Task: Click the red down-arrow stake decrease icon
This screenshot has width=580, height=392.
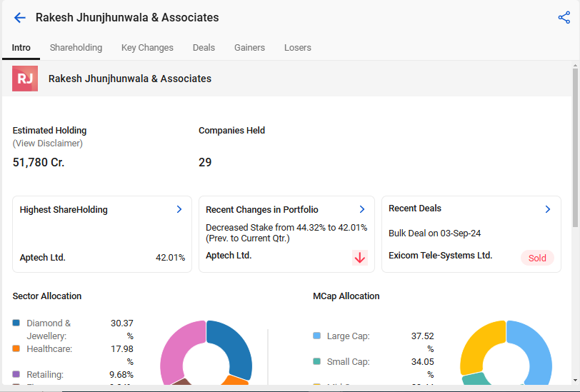Action: (x=359, y=257)
